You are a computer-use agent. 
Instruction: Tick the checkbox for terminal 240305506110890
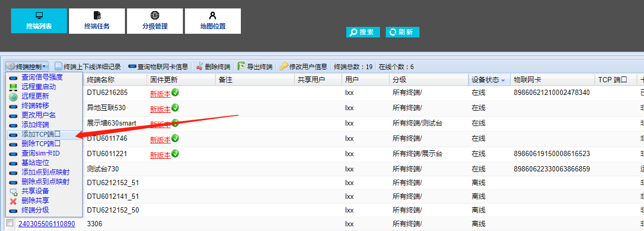(9, 224)
